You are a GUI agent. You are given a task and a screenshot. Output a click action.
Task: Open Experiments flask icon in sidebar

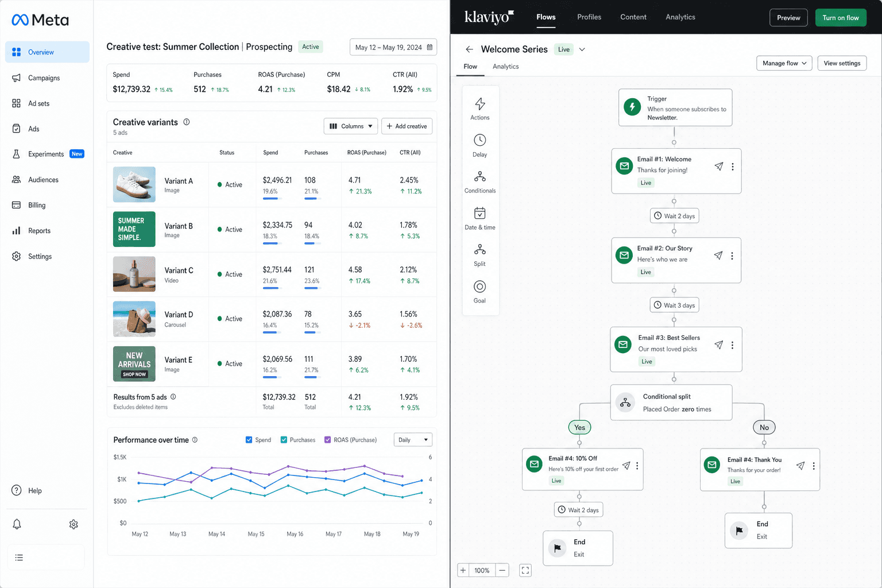pyautogui.click(x=16, y=154)
